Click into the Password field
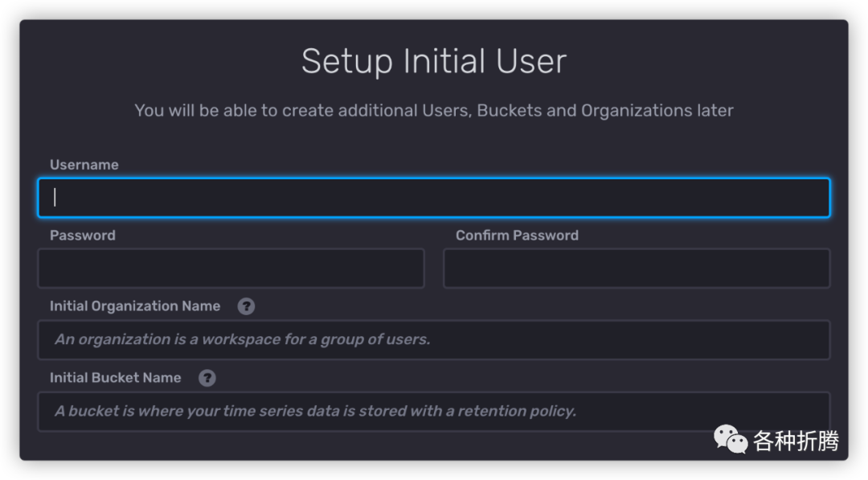The image size is (868, 480). point(231,269)
